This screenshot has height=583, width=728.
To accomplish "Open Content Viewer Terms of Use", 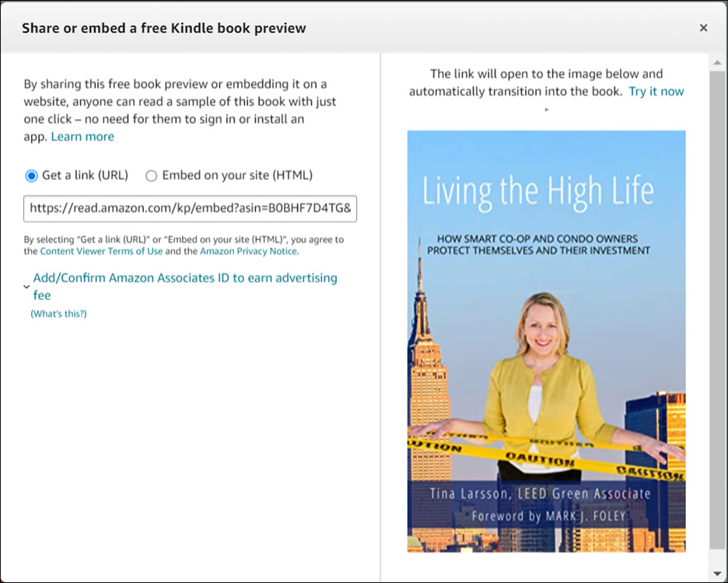I will click(x=101, y=251).
